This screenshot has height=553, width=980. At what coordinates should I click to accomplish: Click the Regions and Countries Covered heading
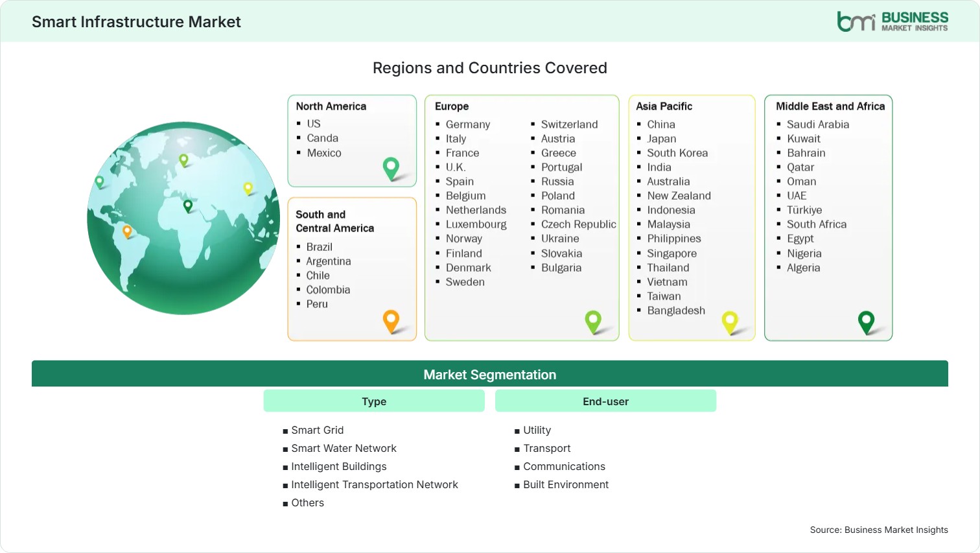point(490,68)
